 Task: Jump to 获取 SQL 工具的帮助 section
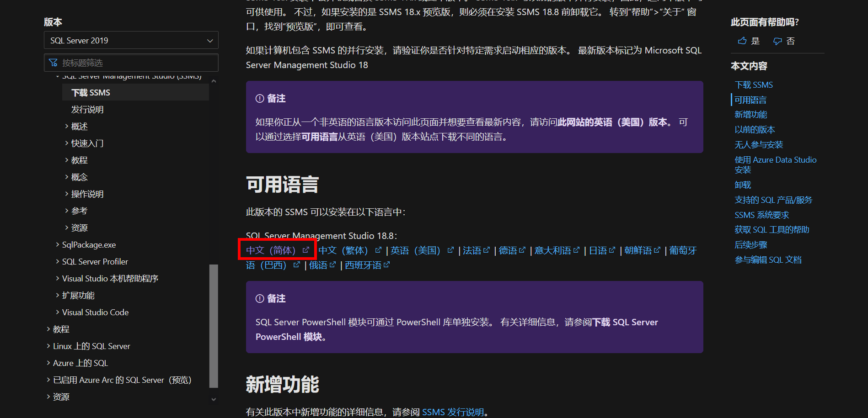tap(772, 229)
